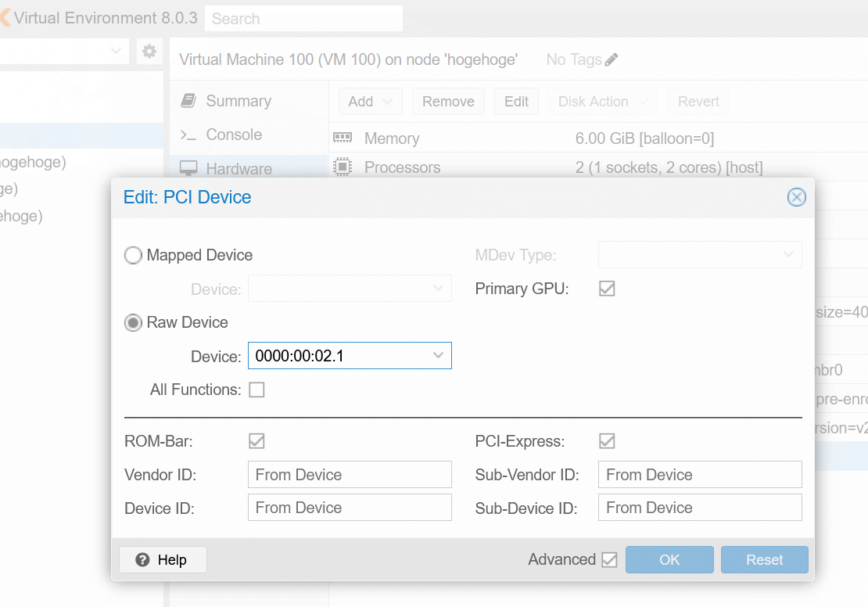This screenshot has width=868, height=607.
Task: Uncheck the PCI-Express checkbox
Action: (607, 441)
